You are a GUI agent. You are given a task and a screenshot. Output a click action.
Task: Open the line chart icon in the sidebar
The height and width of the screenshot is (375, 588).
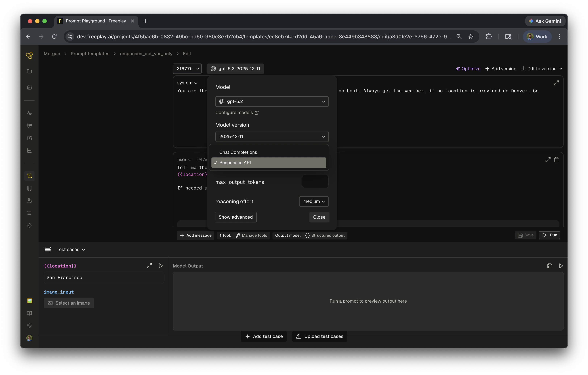pos(29,151)
